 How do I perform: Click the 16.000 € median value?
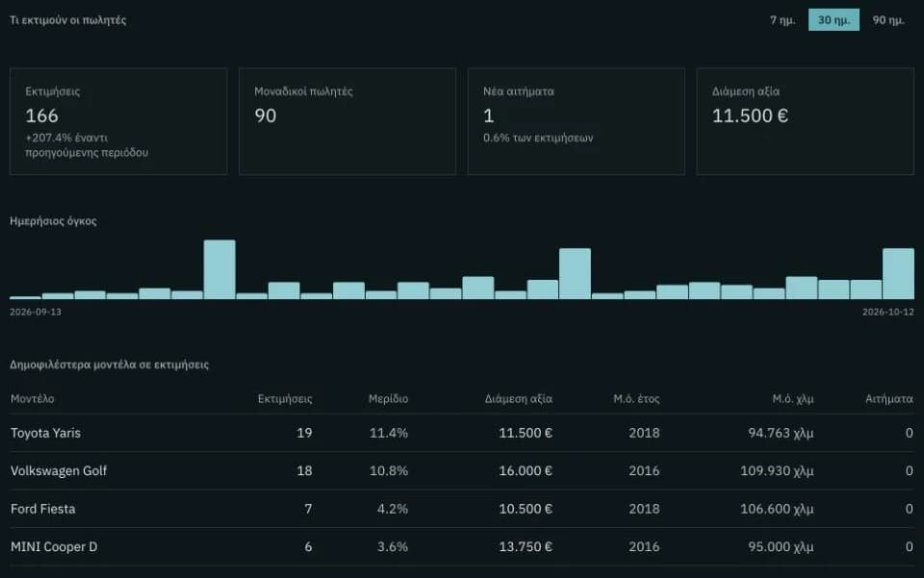526,471
